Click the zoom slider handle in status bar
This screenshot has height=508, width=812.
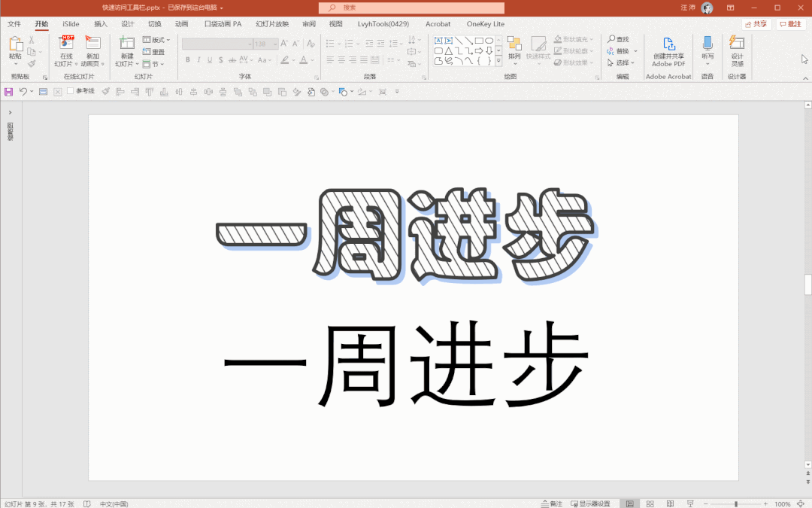(735, 503)
